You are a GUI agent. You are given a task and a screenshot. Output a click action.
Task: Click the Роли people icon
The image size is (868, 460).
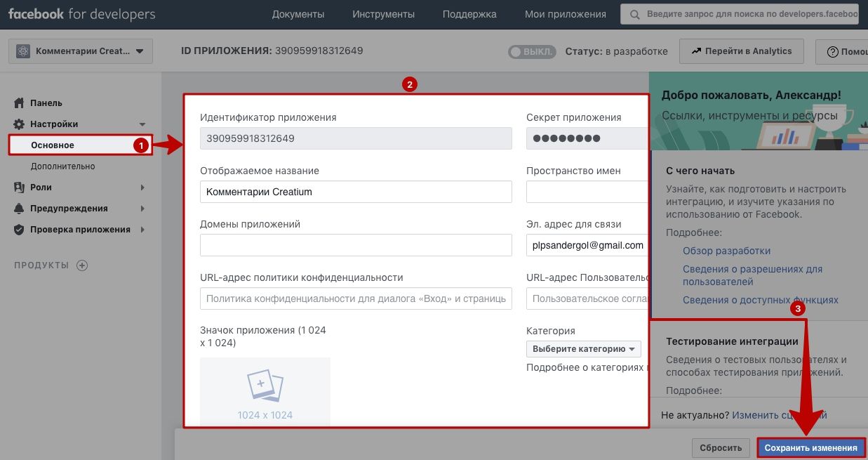(20, 188)
